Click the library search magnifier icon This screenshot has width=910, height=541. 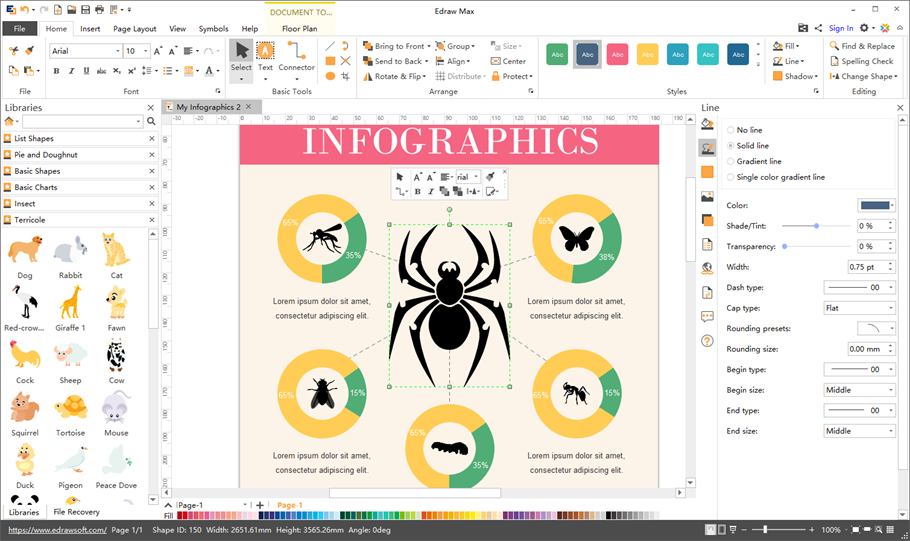152,122
